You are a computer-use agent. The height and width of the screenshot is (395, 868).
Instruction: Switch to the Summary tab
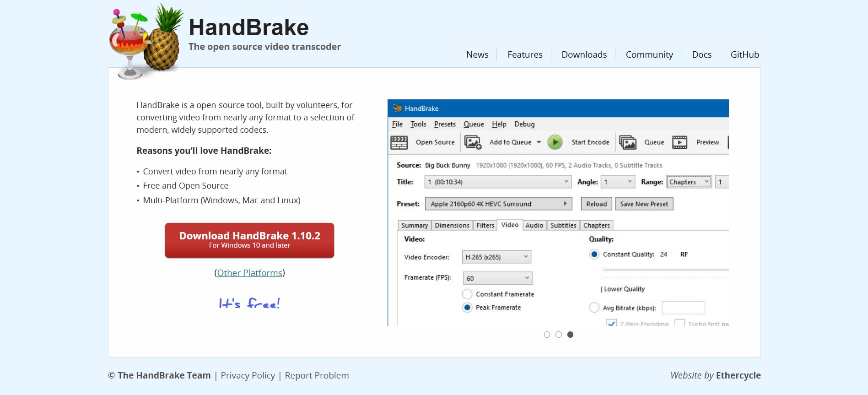415,225
